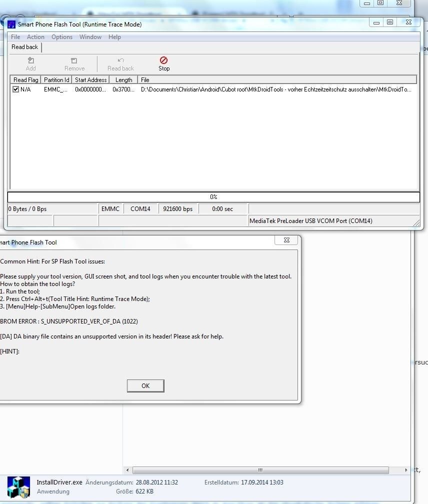Click the COM14 status bar entry
This screenshot has height=504, width=428.
pyautogui.click(x=140, y=209)
